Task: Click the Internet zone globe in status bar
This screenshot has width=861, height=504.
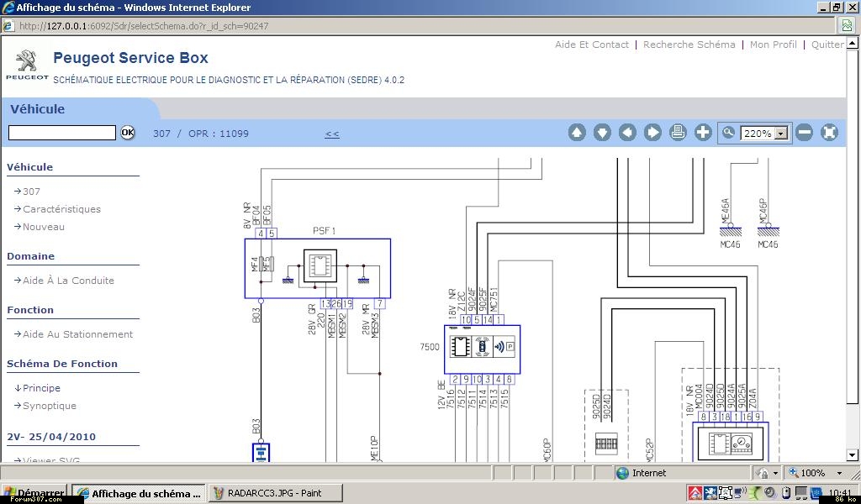Action: [622, 473]
